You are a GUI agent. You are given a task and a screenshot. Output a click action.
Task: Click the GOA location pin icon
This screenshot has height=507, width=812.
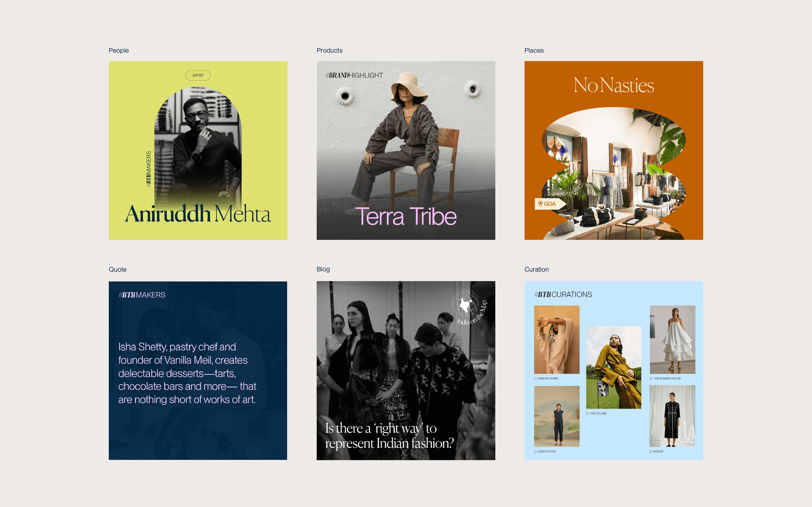point(540,203)
